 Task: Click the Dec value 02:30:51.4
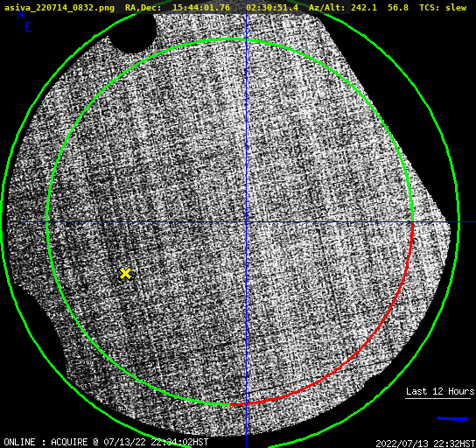pyautogui.click(x=272, y=8)
